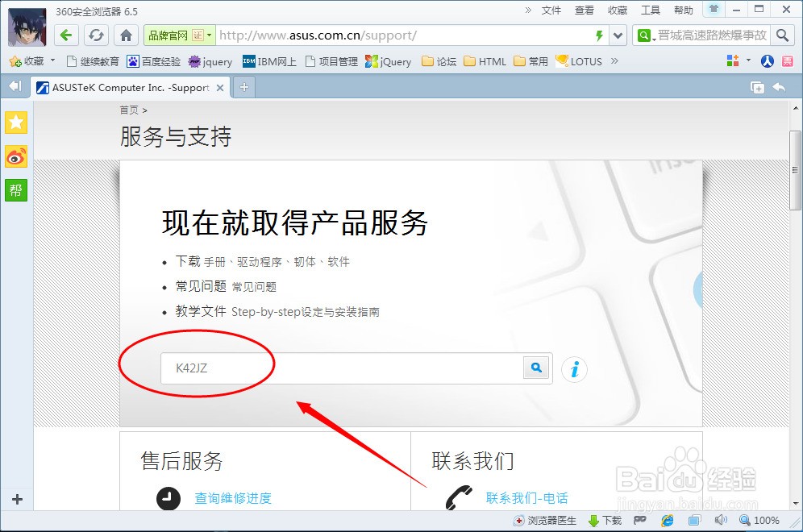Open the 帮助 menu

683,10
